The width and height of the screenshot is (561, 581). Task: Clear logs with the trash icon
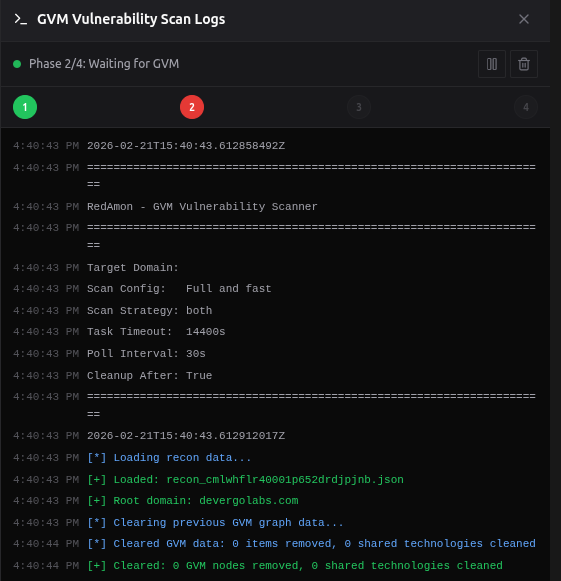coord(524,64)
